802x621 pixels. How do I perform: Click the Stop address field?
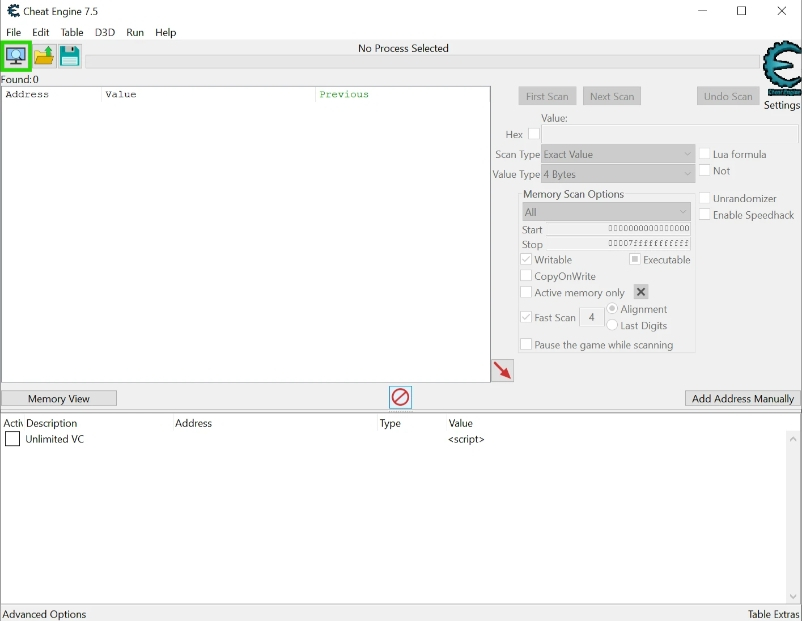click(618, 243)
